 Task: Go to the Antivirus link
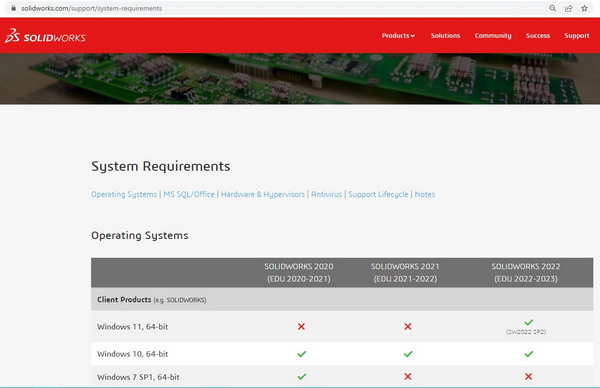(x=326, y=194)
